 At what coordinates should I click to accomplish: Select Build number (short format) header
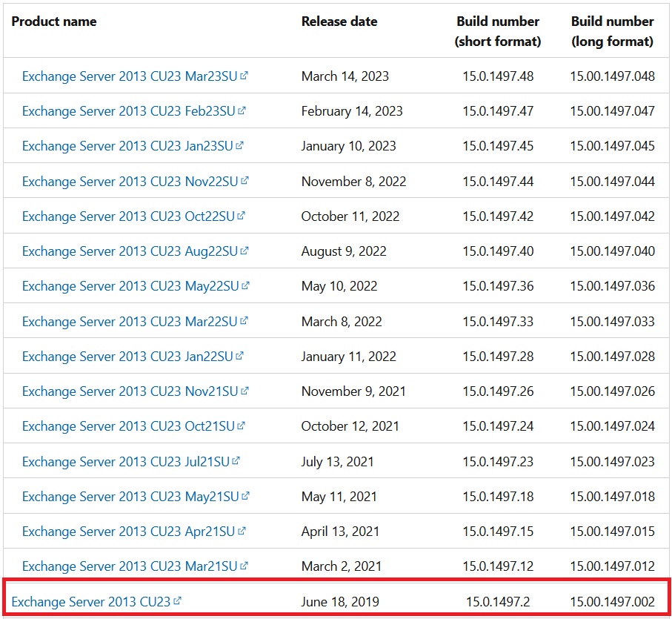[498, 31]
